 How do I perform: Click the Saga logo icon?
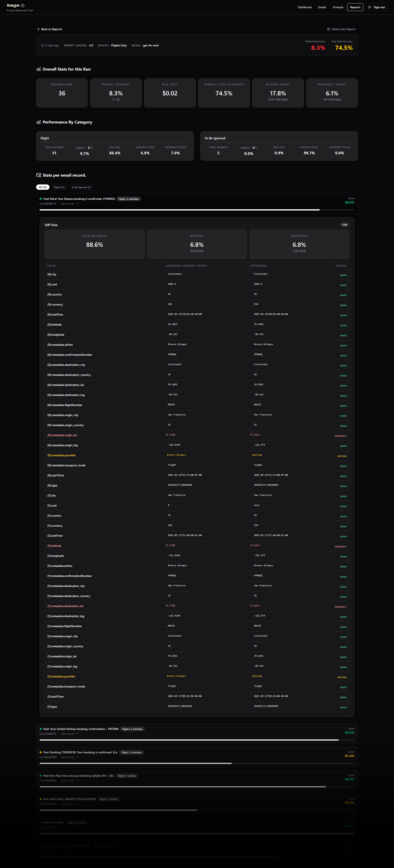tap(23, 5)
